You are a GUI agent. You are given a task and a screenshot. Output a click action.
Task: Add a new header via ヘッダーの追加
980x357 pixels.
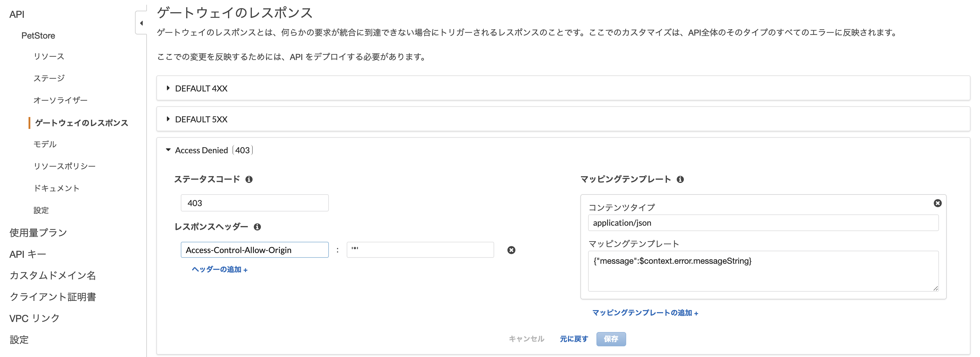pyautogui.click(x=219, y=270)
